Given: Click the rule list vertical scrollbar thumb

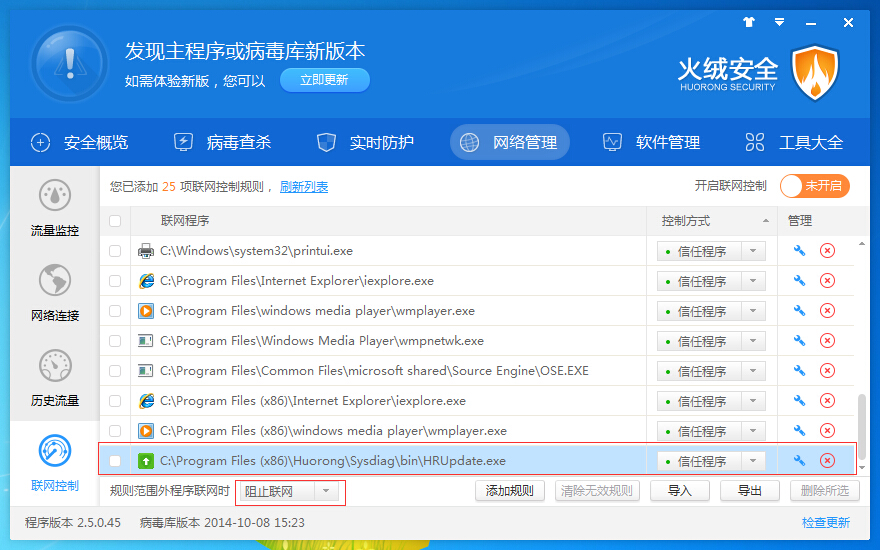Looking at the screenshot, I should pyautogui.click(x=862, y=425).
